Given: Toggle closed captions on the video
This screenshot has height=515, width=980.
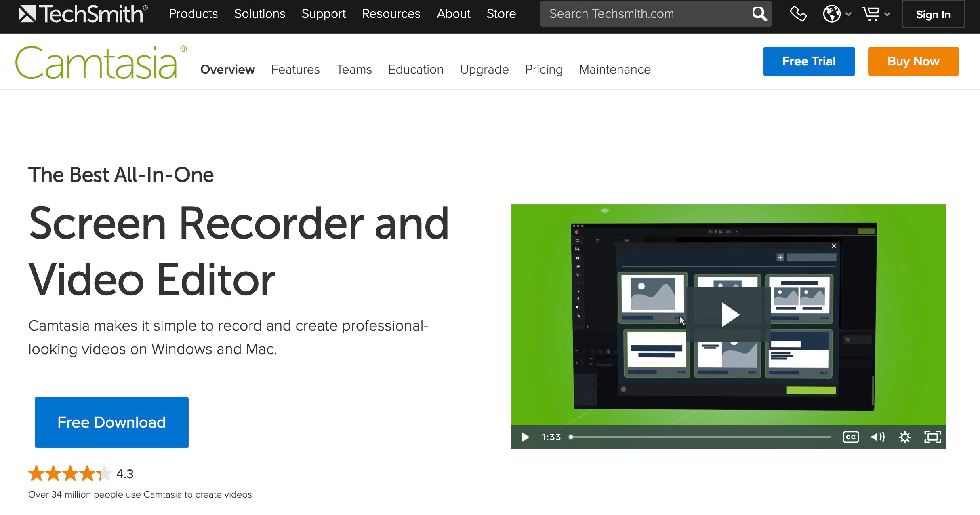Looking at the screenshot, I should [851, 437].
